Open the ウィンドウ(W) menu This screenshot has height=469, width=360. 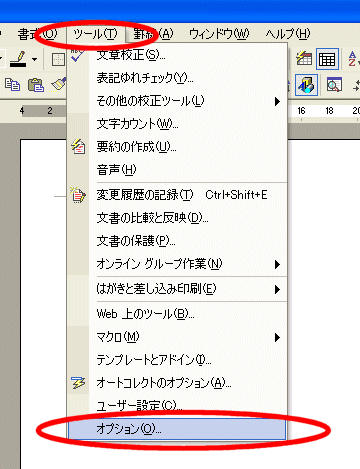219,34
